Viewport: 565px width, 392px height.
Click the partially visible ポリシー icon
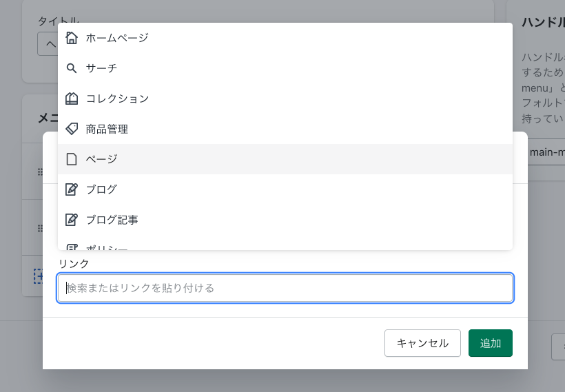tap(72, 246)
